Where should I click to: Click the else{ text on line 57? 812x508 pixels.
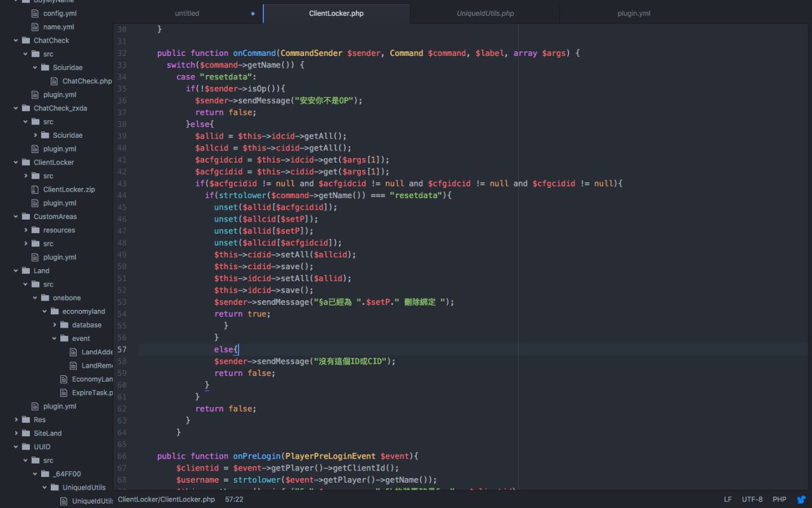[x=226, y=349]
